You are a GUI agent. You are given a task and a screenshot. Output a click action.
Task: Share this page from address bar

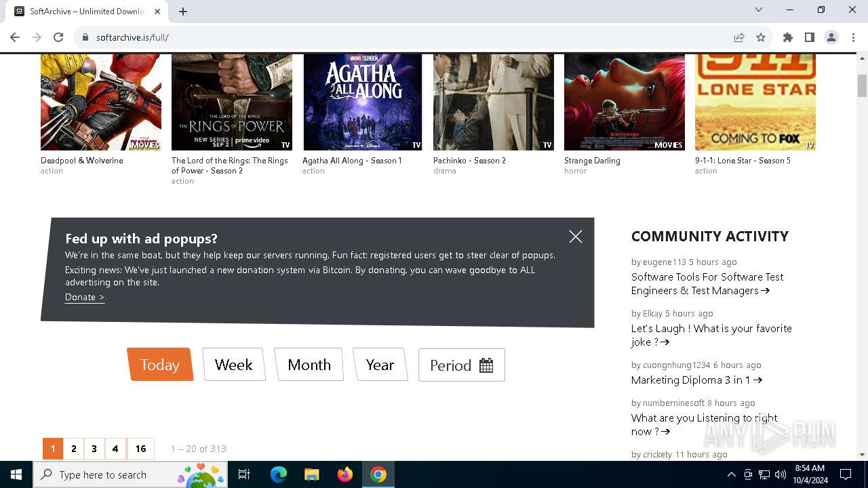[x=739, y=37]
